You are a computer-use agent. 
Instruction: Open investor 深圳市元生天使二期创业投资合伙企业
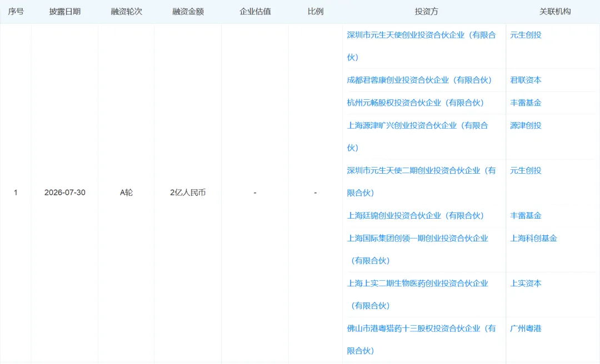421,181
